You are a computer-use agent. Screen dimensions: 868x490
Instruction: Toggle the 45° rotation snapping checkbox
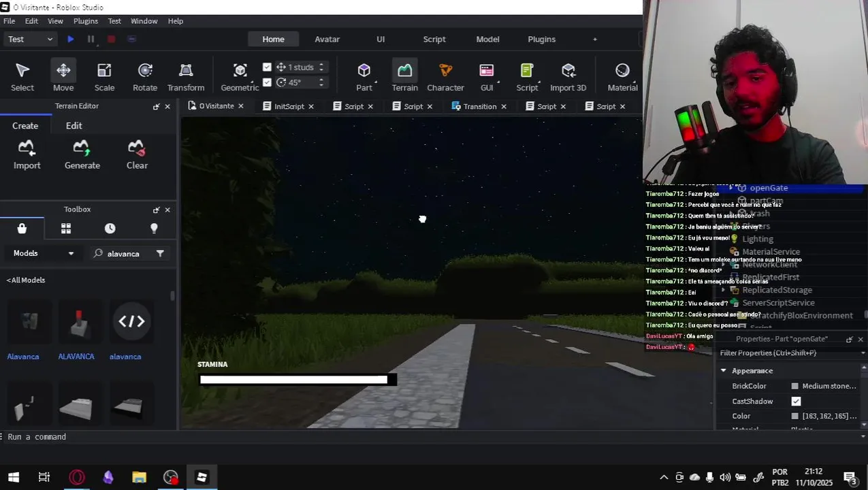pyautogui.click(x=267, y=82)
